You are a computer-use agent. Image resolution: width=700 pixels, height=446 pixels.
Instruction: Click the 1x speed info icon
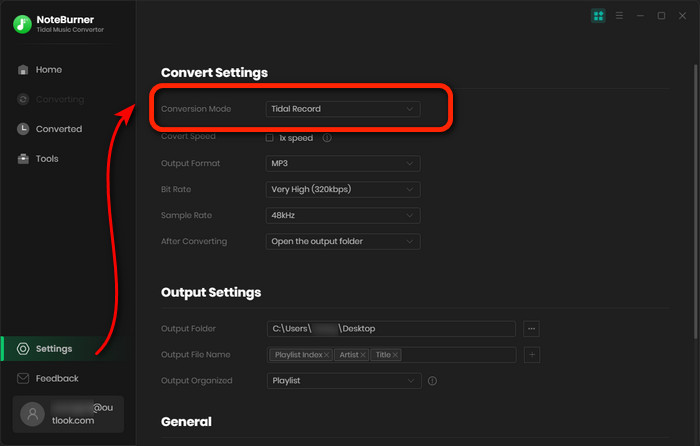(x=327, y=138)
